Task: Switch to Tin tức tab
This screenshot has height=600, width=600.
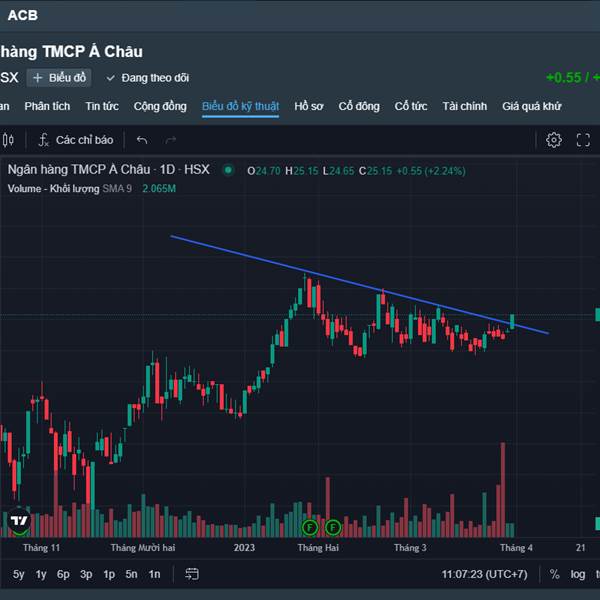Action: coord(102,106)
